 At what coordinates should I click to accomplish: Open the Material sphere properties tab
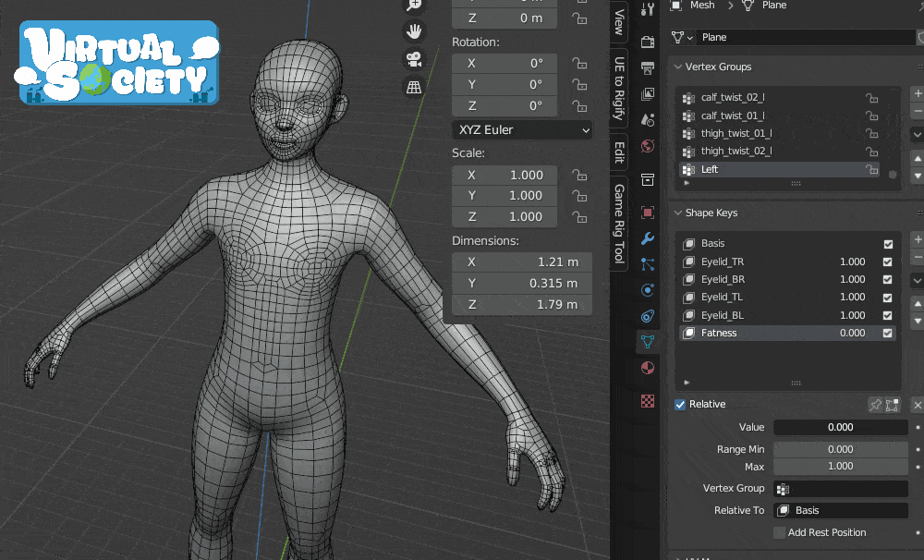[x=648, y=369]
